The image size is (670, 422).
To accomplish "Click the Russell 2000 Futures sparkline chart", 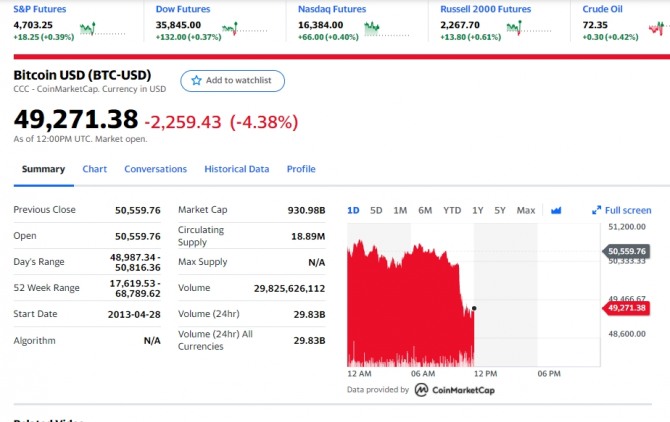I will (516, 28).
